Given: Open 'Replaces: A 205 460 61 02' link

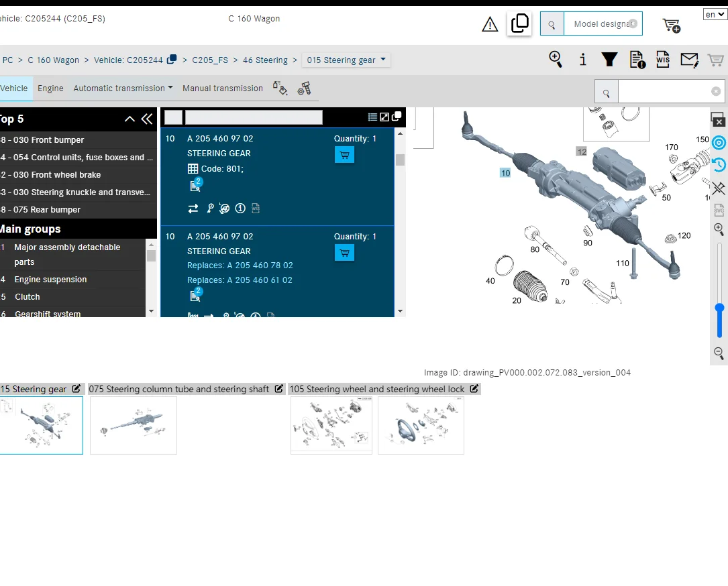Looking at the screenshot, I should coord(240,280).
